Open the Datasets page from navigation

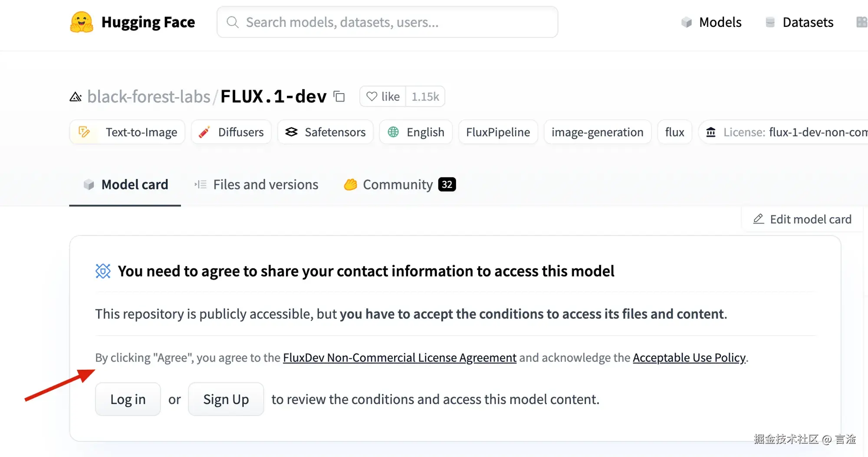pos(799,22)
